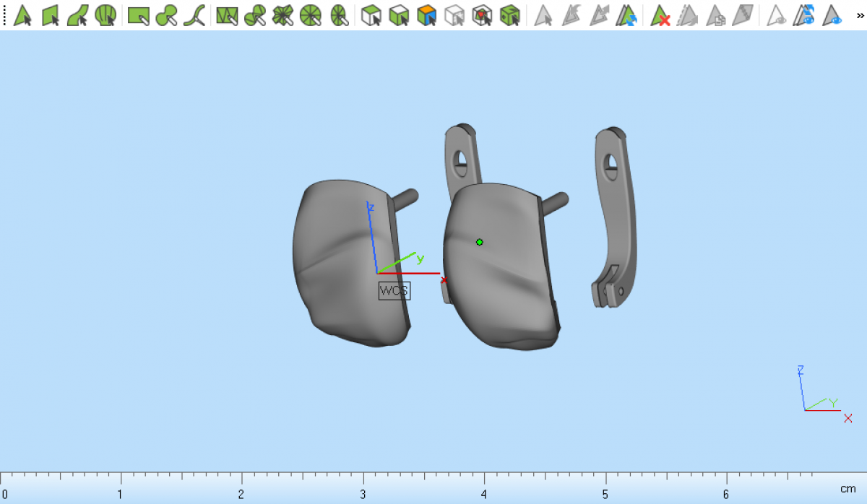Click the orange and blue cube icon

click(x=427, y=15)
